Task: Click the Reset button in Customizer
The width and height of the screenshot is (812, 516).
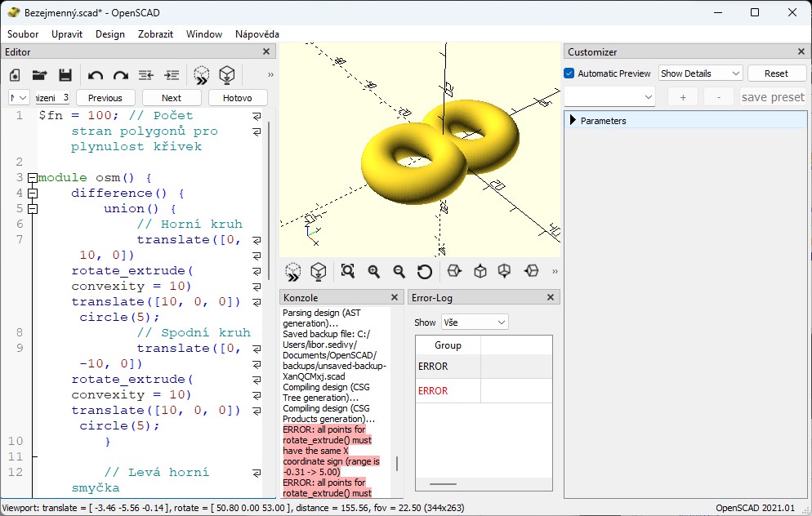Action: point(776,73)
